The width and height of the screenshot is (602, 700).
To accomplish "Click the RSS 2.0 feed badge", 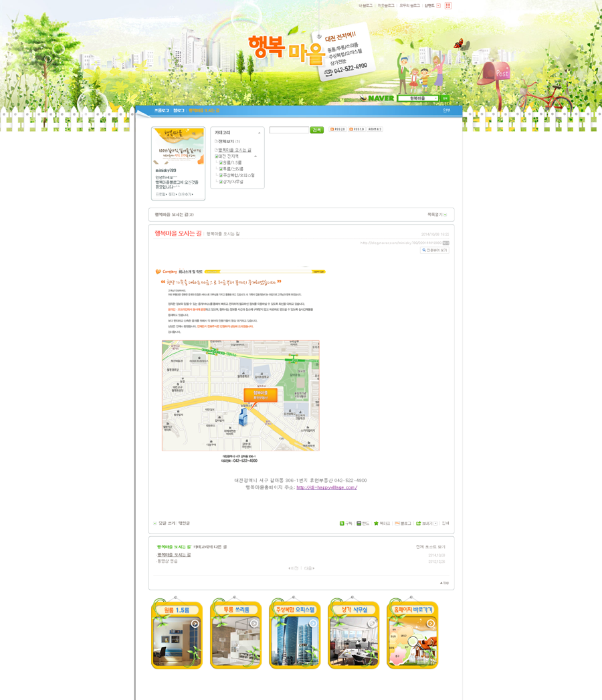I will click(338, 129).
